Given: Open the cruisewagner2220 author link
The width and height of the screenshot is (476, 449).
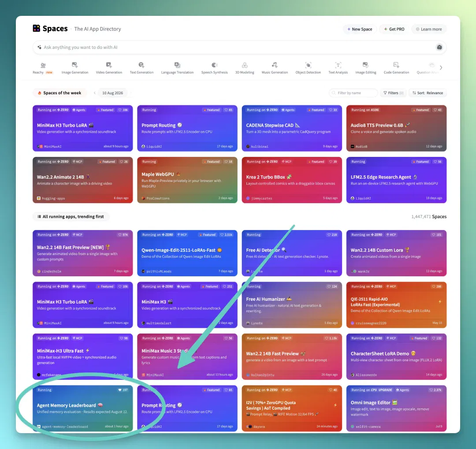Looking at the screenshot, I should tap(368, 323).
